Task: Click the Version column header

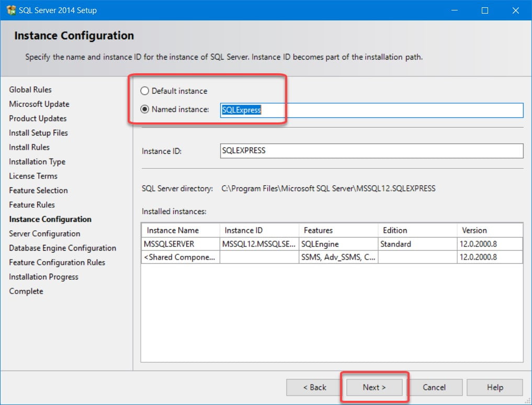Action: (x=490, y=230)
